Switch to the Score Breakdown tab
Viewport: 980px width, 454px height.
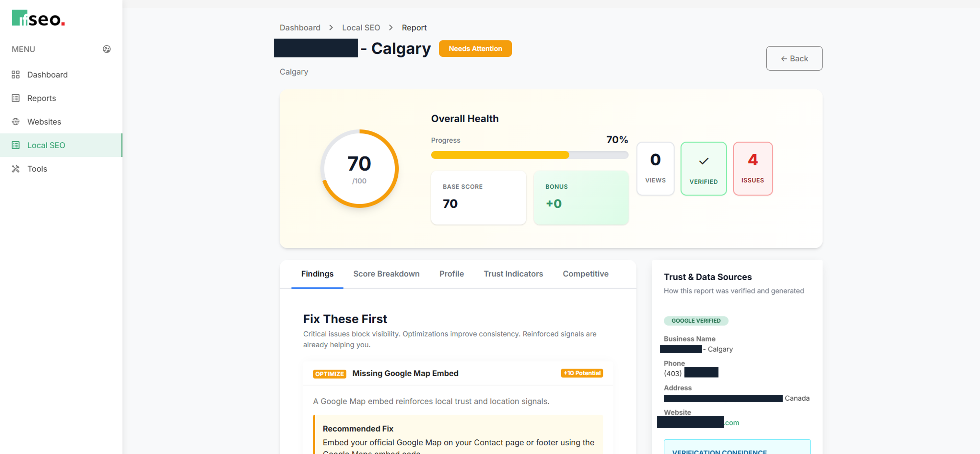pos(386,274)
